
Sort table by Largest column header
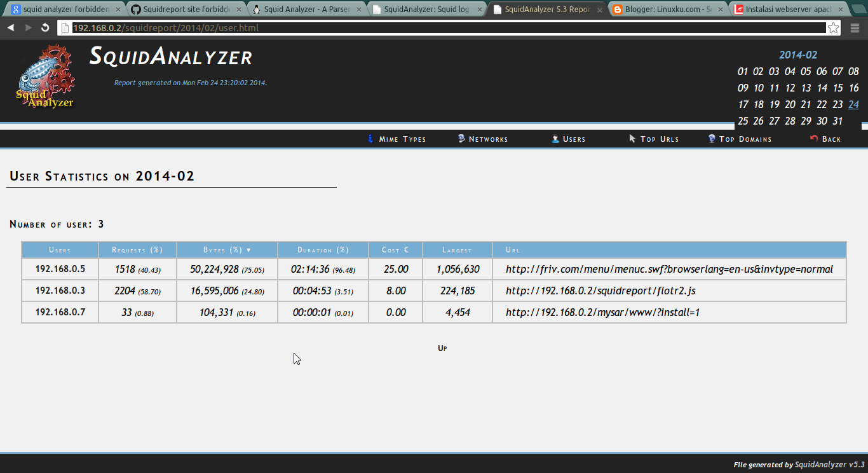point(458,250)
